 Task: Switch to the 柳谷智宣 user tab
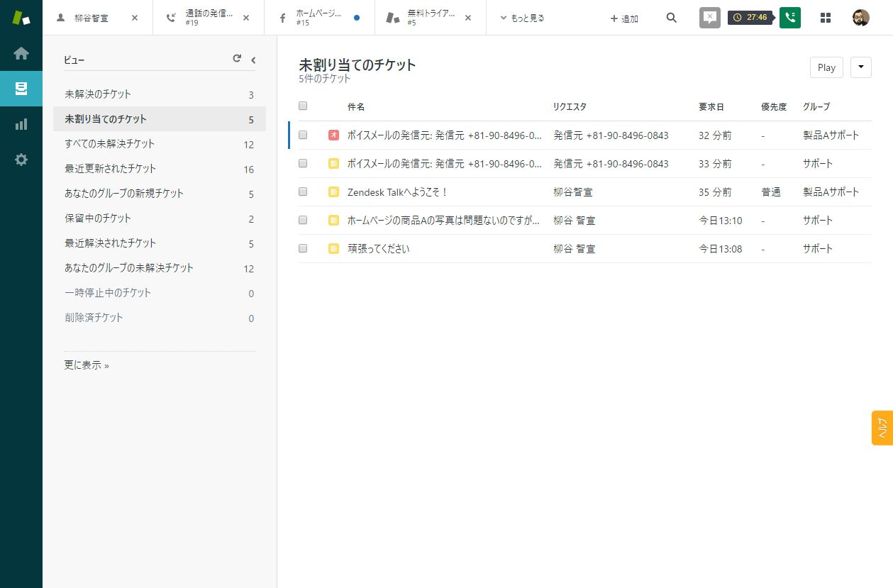(x=91, y=18)
